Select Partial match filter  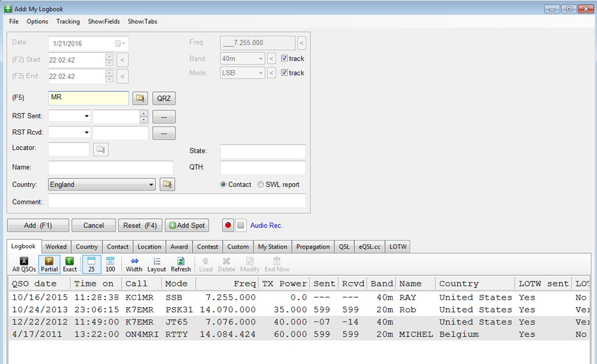(49, 264)
